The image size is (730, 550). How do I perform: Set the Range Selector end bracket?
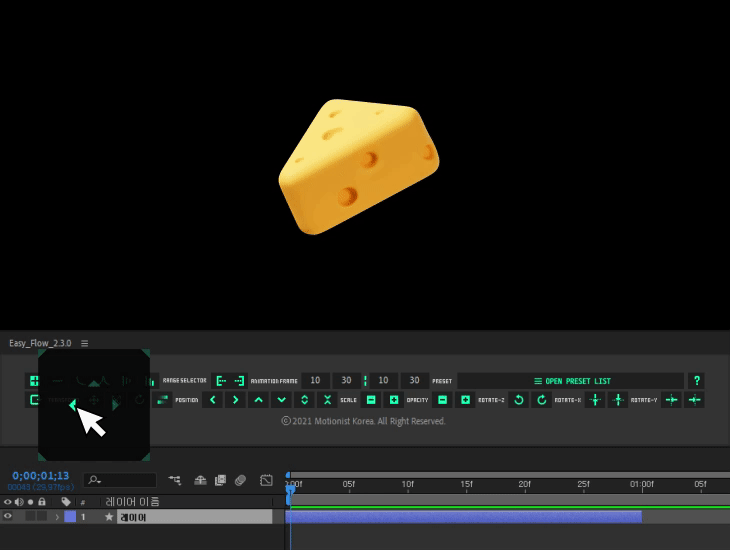(x=239, y=381)
